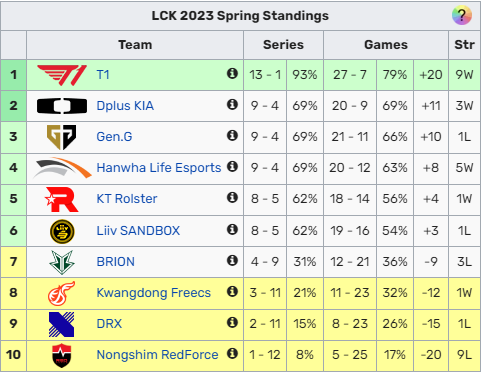Click Hanwha Life Esports info icon
This screenshot has width=482, height=372.
(232, 166)
